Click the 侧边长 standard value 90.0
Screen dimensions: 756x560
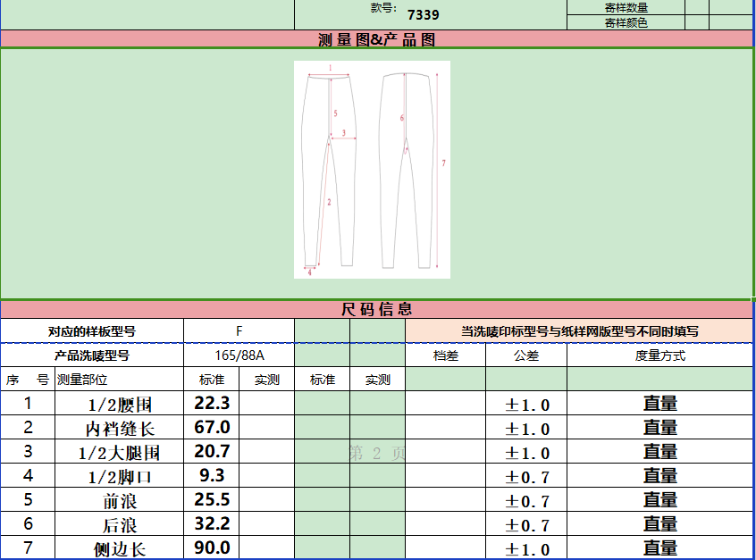[x=212, y=547]
